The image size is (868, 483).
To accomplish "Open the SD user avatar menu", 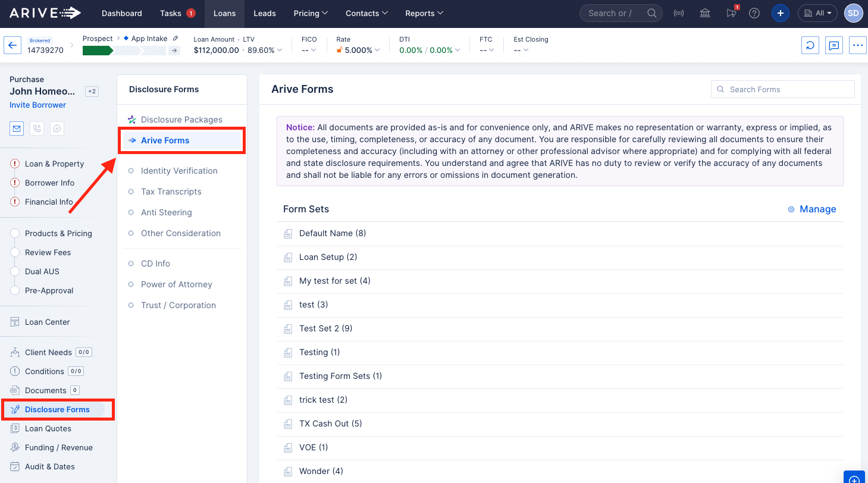I will tap(853, 13).
